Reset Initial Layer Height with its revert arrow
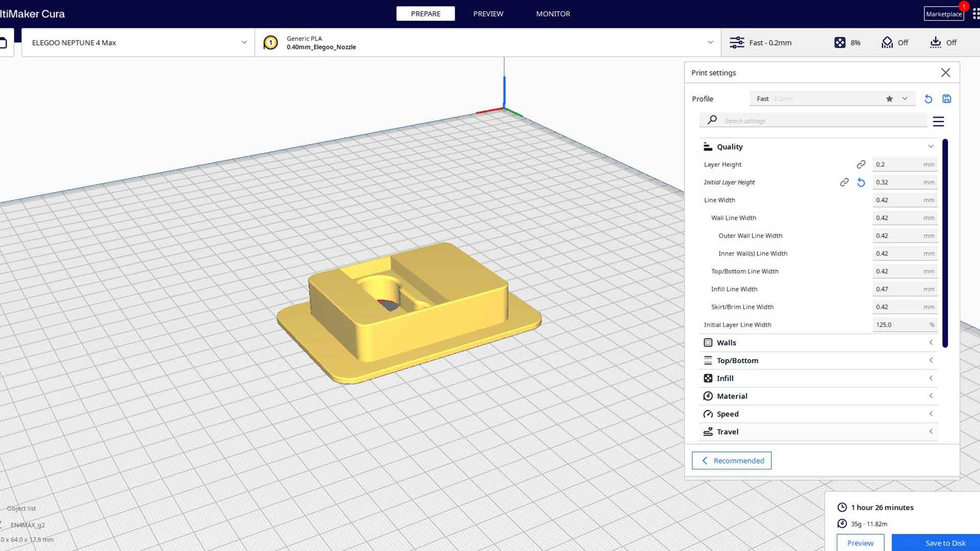This screenshot has width=980, height=551. 861,182
